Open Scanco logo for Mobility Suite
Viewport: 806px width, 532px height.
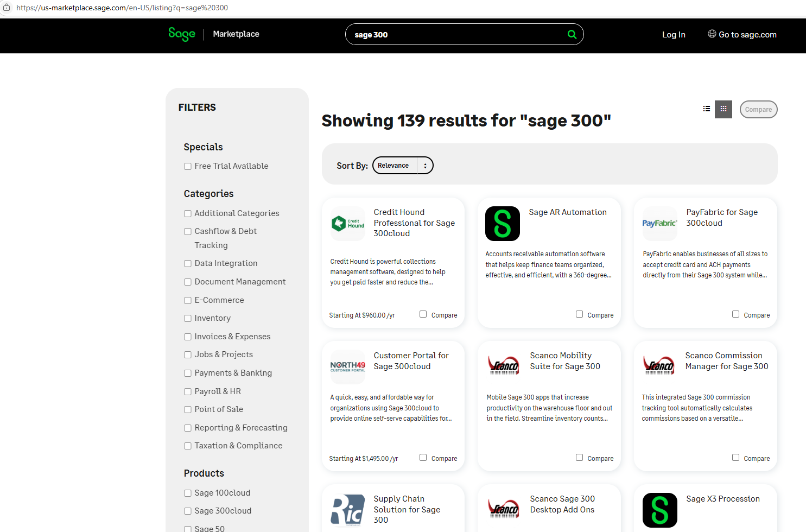click(x=503, y=366)
